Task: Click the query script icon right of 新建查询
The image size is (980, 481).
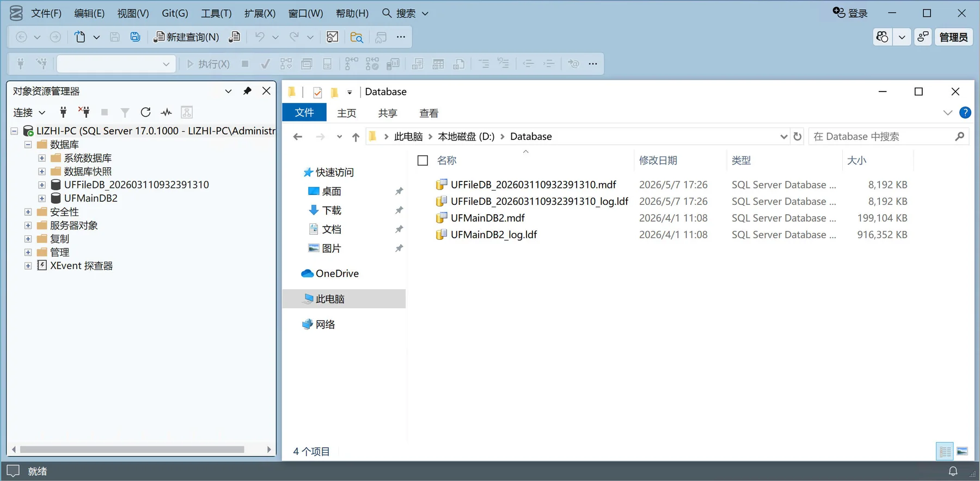Action: 234,37
